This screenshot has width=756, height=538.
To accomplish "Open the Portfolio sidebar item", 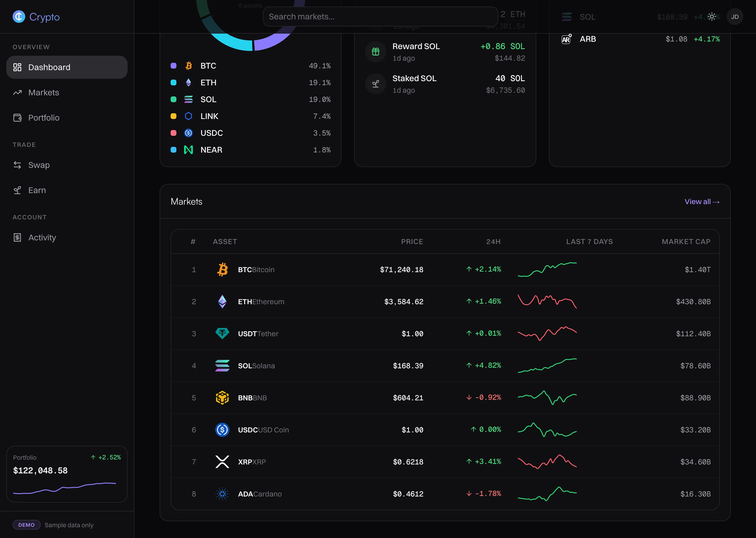I will point(67,118).
